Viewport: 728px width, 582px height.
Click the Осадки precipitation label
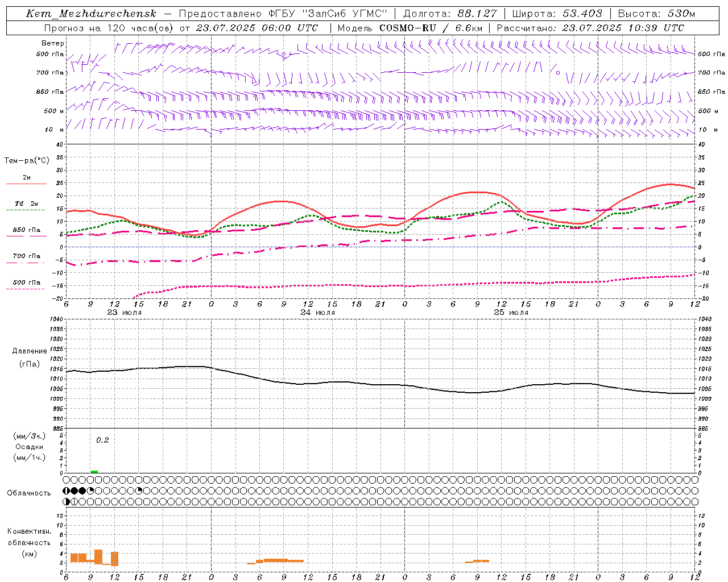tap(30, 447)
